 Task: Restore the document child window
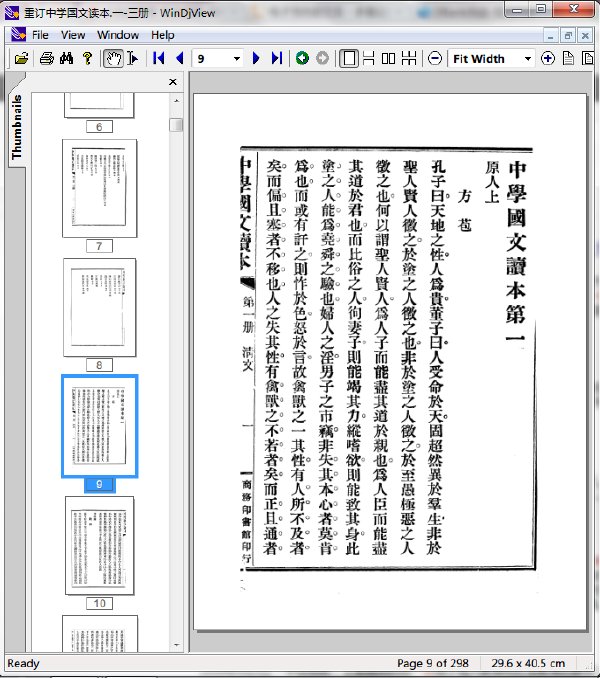pos(568,35)
